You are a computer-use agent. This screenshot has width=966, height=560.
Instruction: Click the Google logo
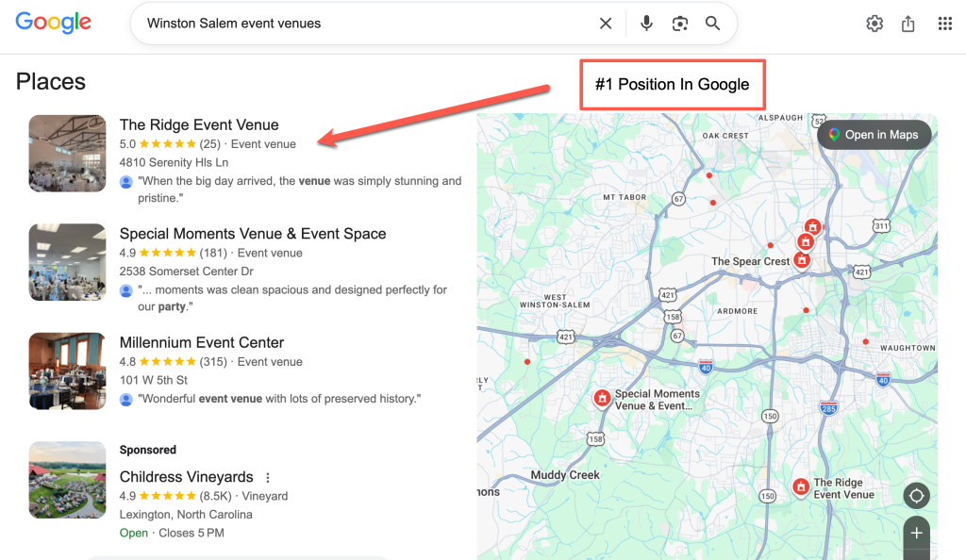(54, 23)
